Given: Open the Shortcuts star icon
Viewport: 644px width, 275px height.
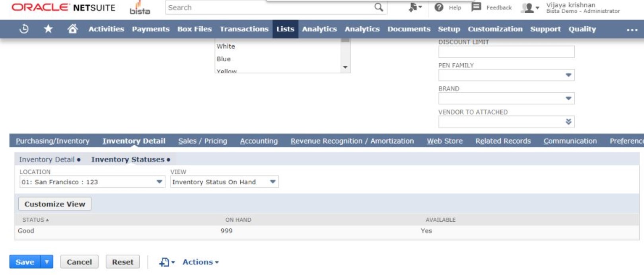Looking at the screenshot, I should click(x=48, y=29).
